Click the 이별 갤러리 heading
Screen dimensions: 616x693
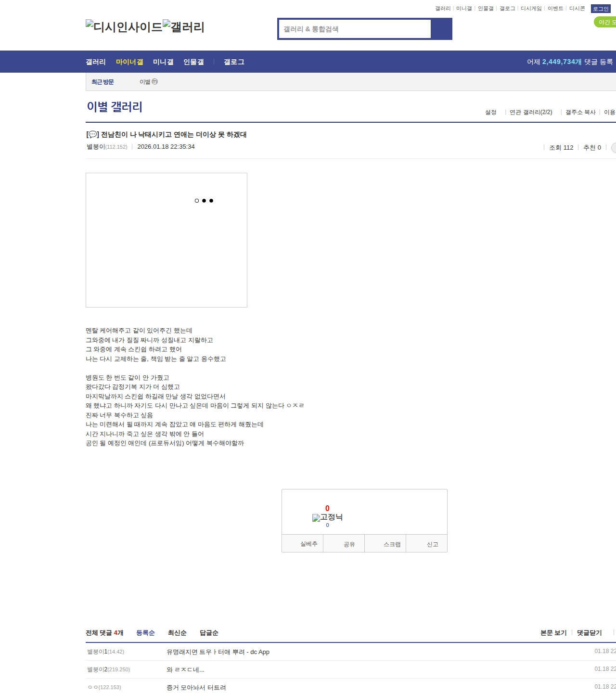tap(115, 106)
